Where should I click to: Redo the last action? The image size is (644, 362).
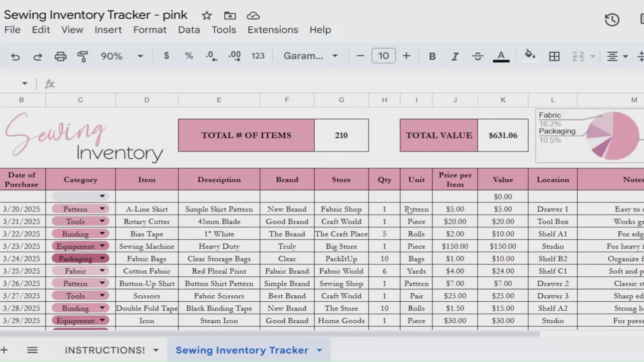click(x=38, y=56)
